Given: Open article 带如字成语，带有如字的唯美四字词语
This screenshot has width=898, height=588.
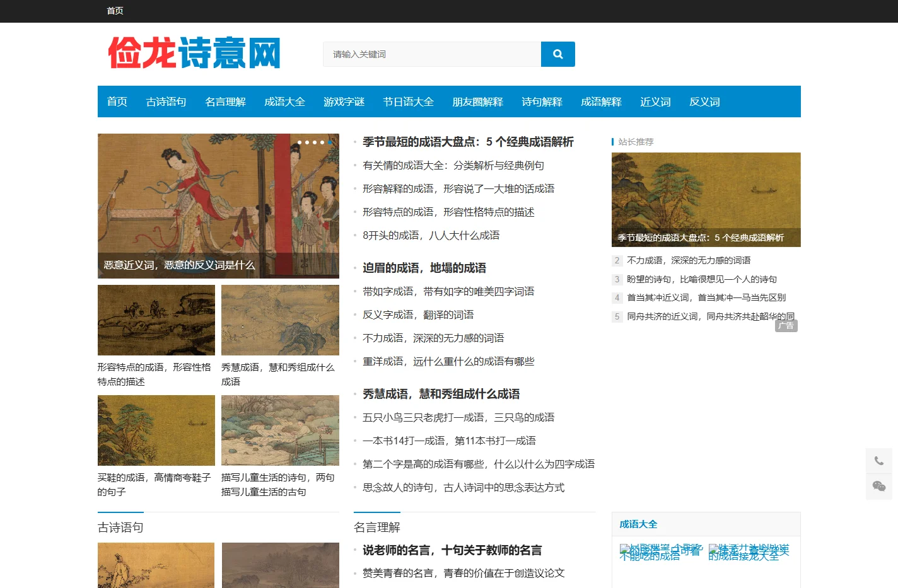Looking at the screenshot, I should tap(448, 291).
